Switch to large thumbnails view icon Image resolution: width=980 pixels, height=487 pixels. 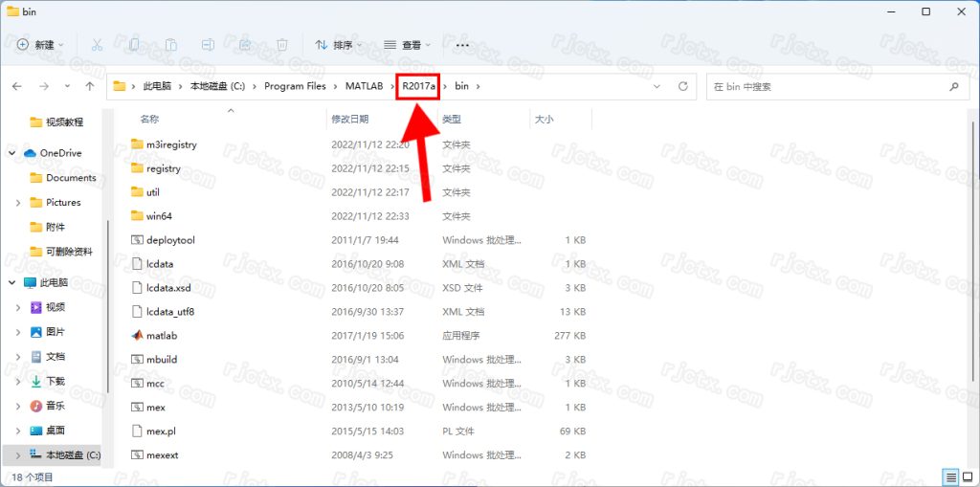point(969,476)
